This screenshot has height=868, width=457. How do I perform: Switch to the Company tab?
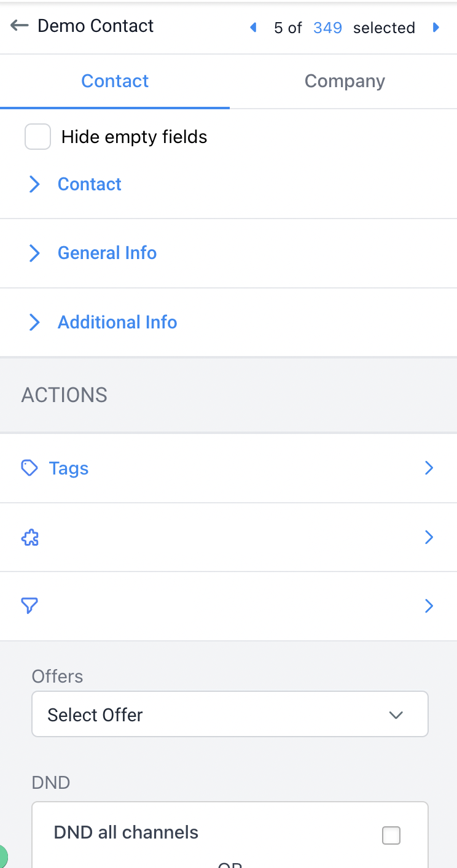pyautogui.click(x=345, y=80)
